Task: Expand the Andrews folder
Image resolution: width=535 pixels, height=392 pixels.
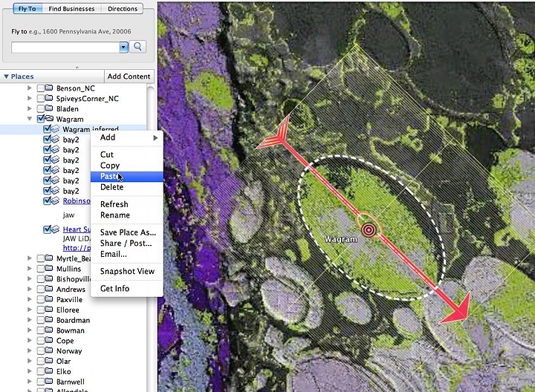Action: [30, 289]
